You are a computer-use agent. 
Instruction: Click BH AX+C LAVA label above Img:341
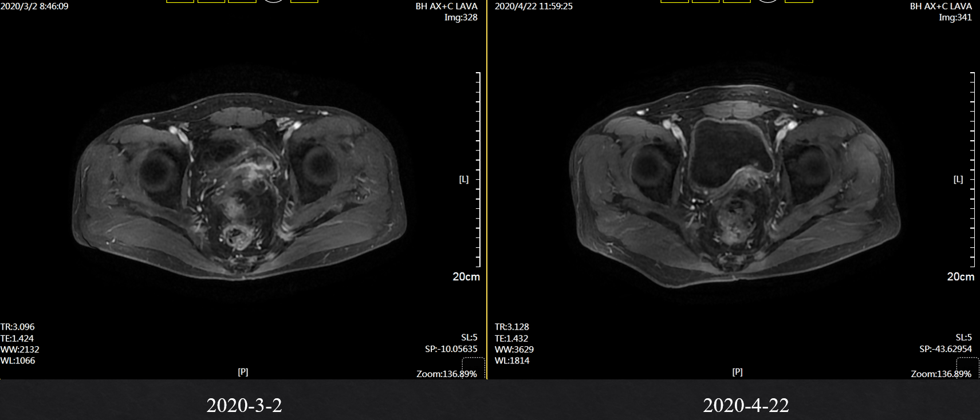pyautogui.click(x=941, y=6)
